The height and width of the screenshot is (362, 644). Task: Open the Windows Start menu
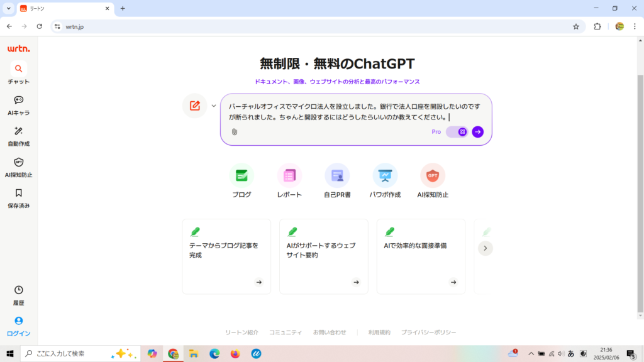(9, 354)
